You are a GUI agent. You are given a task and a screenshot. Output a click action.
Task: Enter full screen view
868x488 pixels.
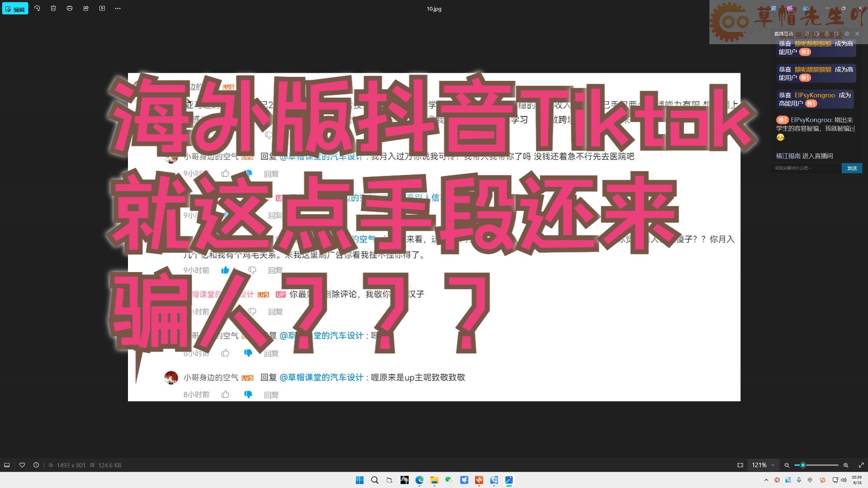(861, 465)
